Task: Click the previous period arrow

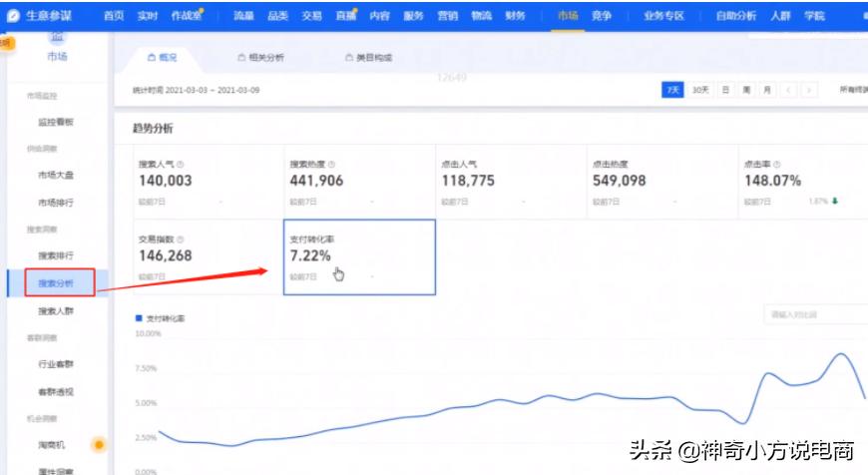Action: coord(789,90)
